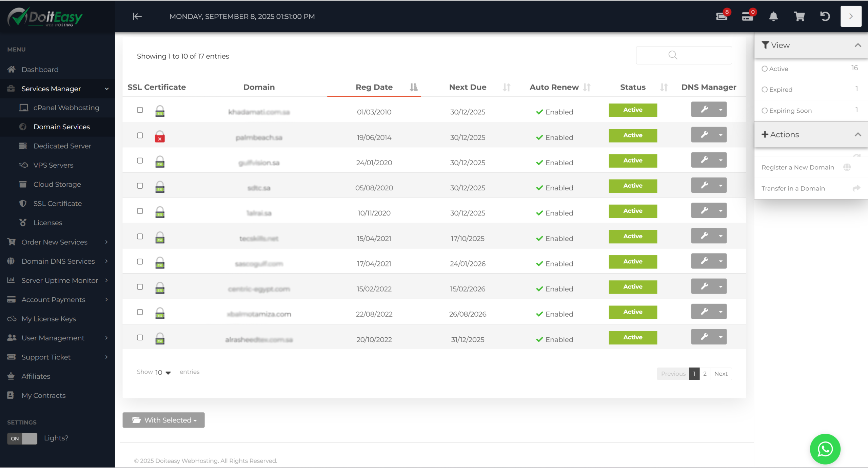Click Active status badge for palmbeach.sa
This screenshot has width=868, height=468.
pos(633,135)
